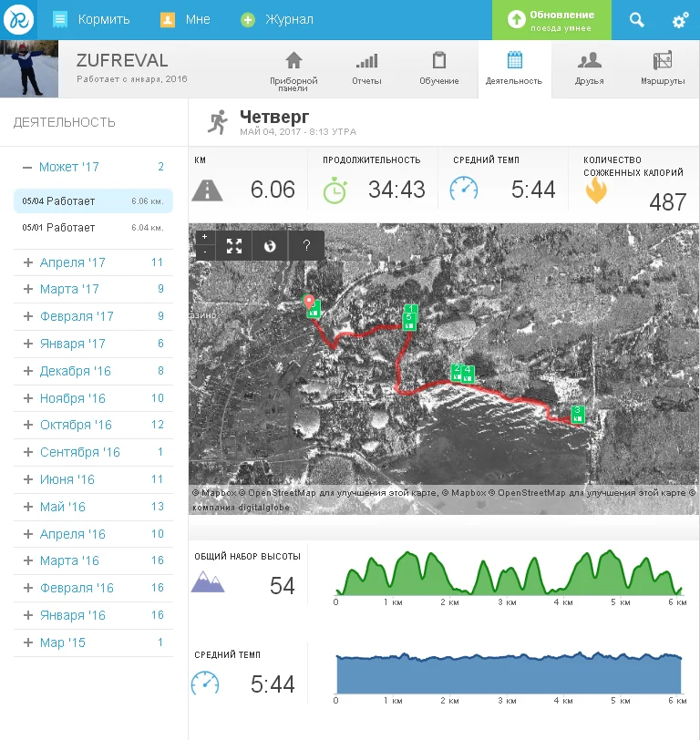
Task: Click the ZUFREVAL username
Action: point(122,61)
